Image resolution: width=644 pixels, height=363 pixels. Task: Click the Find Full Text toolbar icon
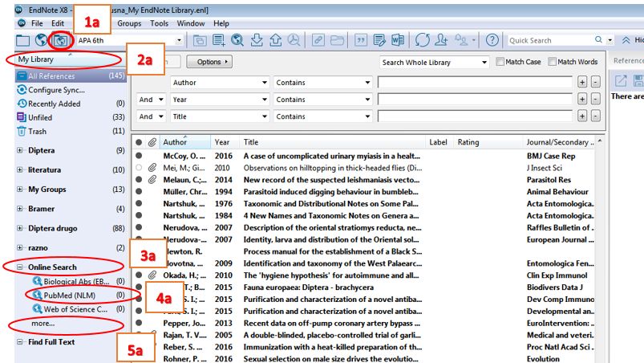coord(294,40)
